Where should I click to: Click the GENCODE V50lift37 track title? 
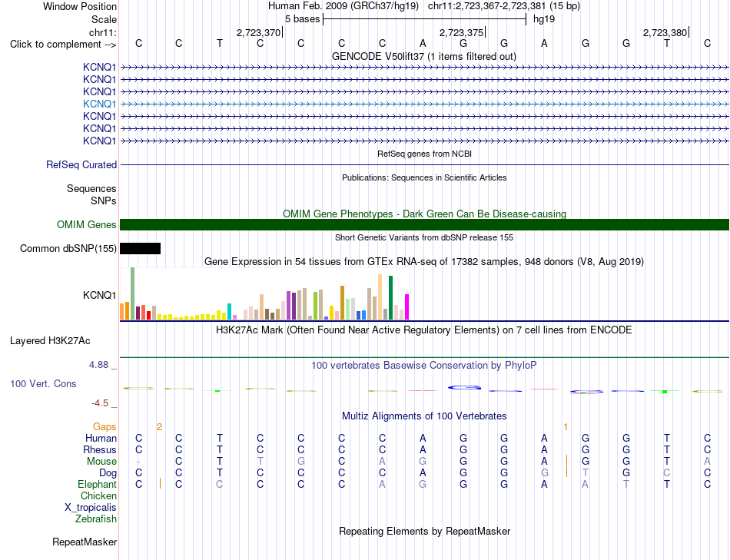pyautogui.click(x=423, y=57)
